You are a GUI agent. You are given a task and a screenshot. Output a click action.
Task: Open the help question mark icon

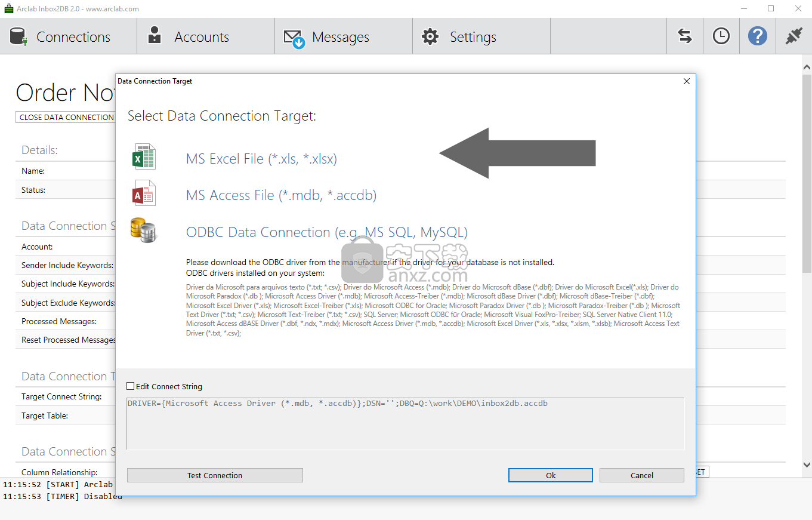coord(758,36)
